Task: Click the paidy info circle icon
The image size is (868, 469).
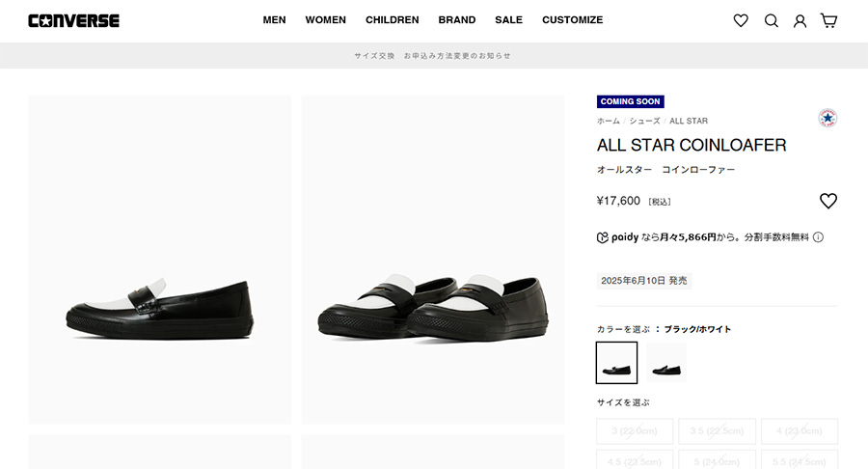Action: [x=818, y=237]
